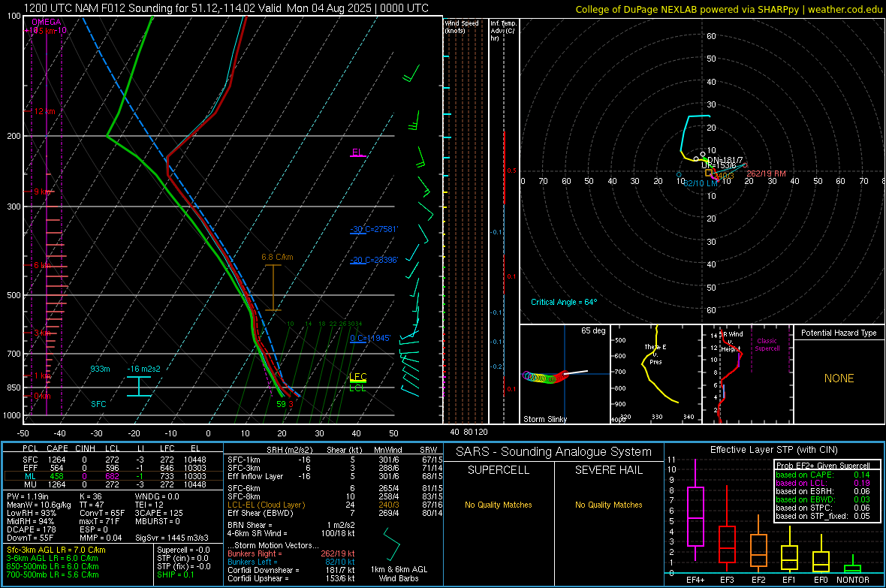Click the NONTOR axis label
The image size is (886, 588).
click(x=853, y=580)
